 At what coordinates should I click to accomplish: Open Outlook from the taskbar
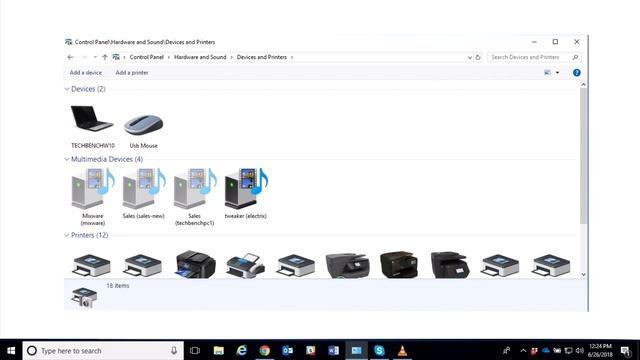(287, 350)
